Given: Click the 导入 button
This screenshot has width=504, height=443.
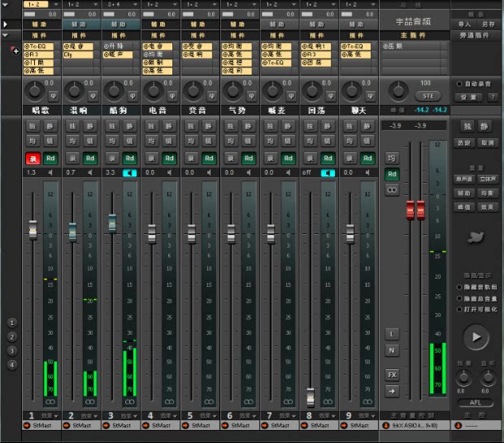Looking at the screenshot, I should [x=464, y=24].
